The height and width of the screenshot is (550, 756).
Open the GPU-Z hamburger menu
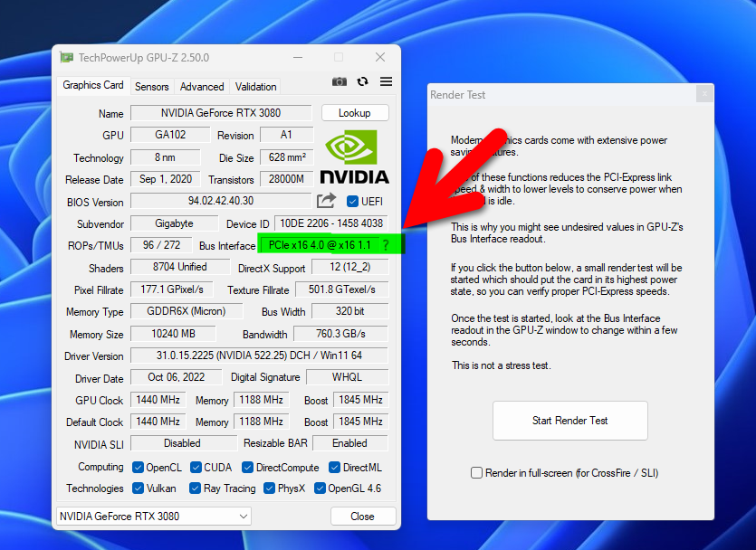point(386,81)
